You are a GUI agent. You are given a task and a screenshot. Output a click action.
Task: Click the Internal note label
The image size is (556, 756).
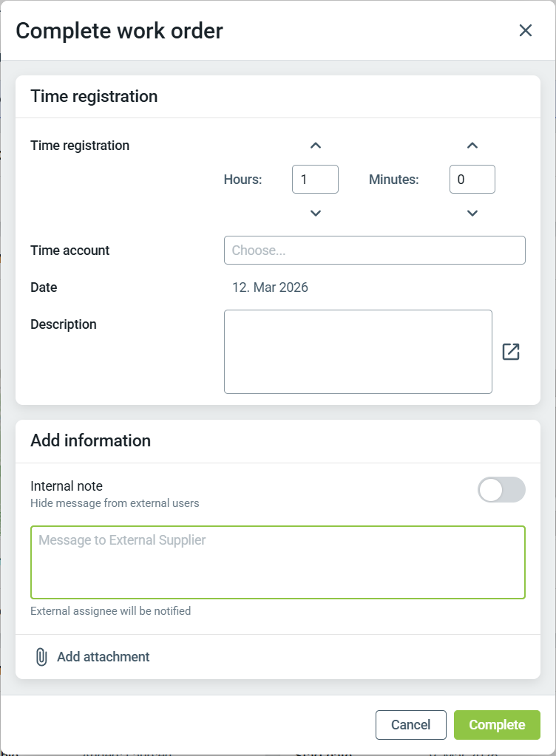67,486
